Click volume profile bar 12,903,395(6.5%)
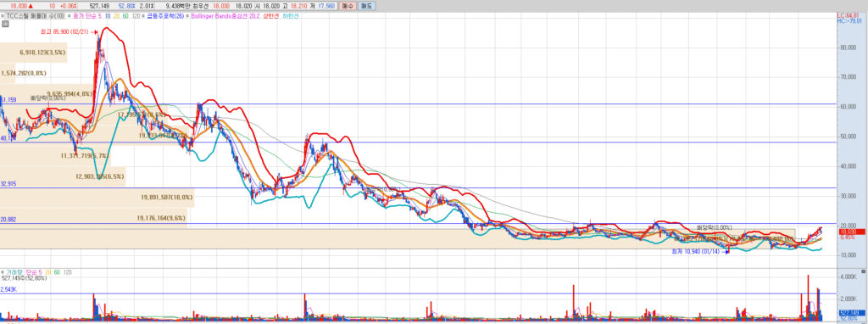This screenshot has height=324, width=868. [63, 176]
